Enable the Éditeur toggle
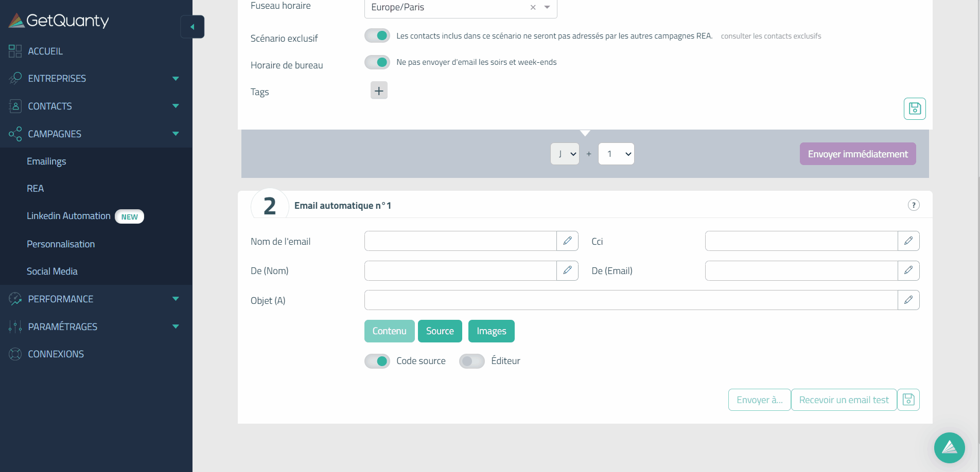The image size is (980, 472). pyautogui.click(x=471, y=361)
